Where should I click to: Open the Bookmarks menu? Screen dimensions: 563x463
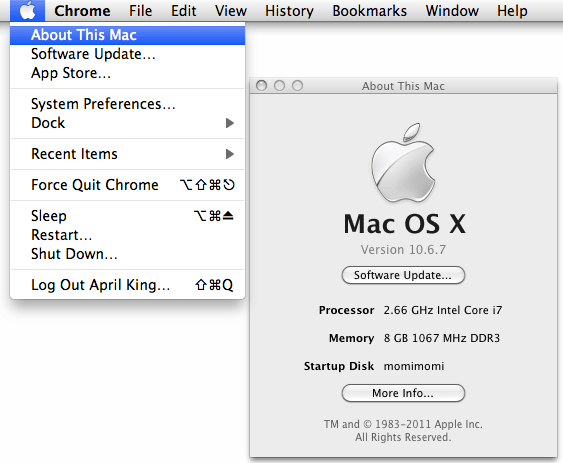click(369, 11)
